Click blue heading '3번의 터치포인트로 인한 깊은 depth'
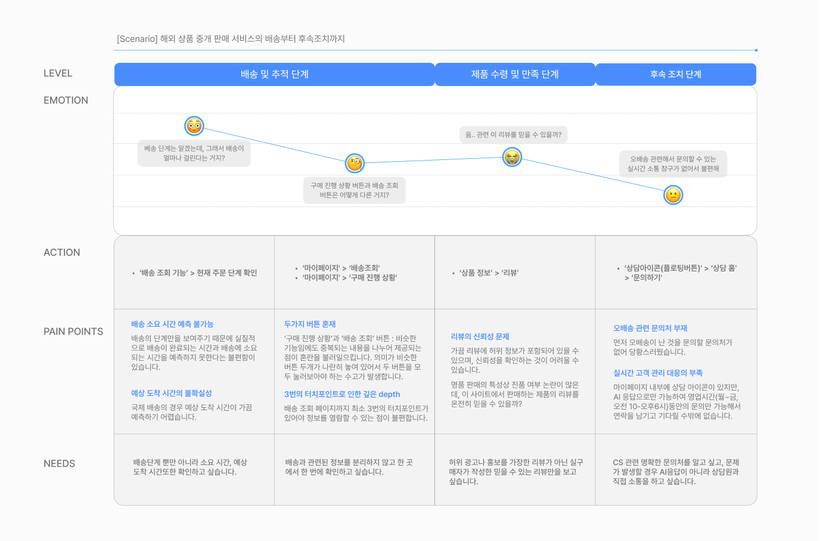The image size is (820, 541). 342,394
